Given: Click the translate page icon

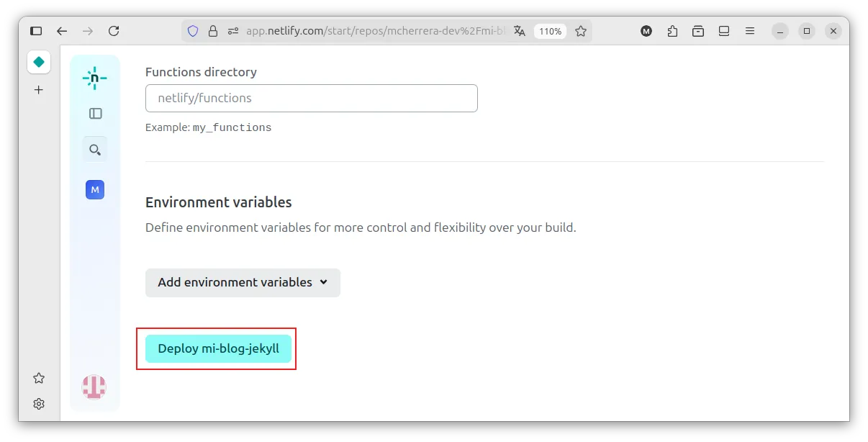Looking at the screenshot, I should click(520, 31).
